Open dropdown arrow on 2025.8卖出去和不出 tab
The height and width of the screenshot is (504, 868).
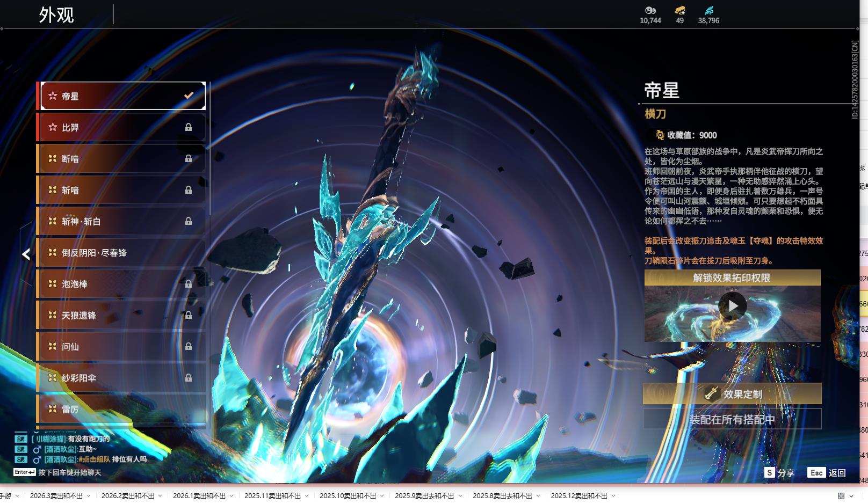click(538, 495)
